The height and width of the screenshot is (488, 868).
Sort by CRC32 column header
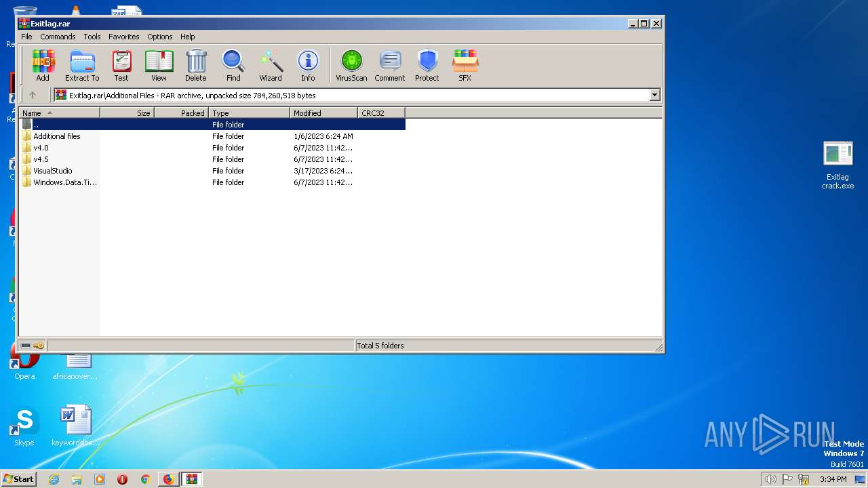point(381,113)
